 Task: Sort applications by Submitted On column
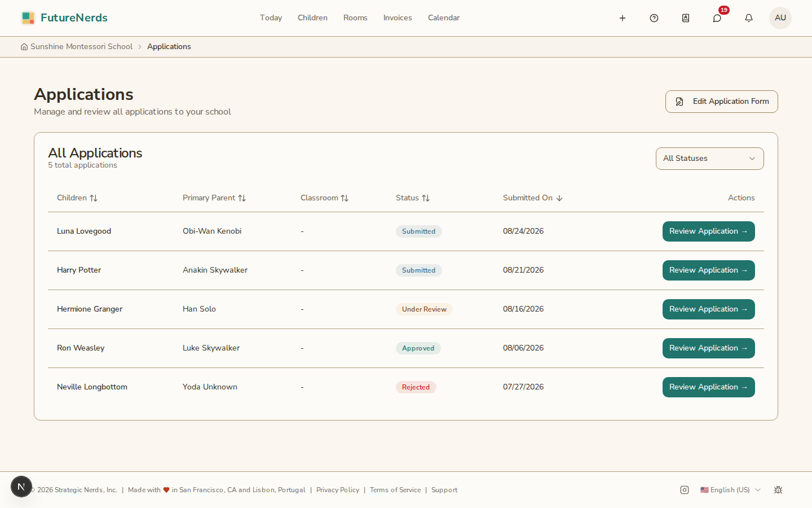(x=533, y=198)
